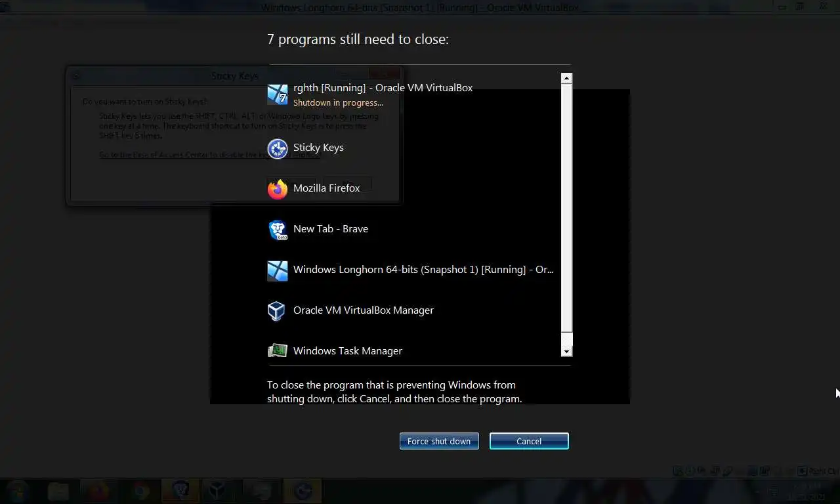
Task: Select "rghth [Running] - Oracle VM VirtualBox" entry
Action: pyautogui.click(x=383, y=88)
